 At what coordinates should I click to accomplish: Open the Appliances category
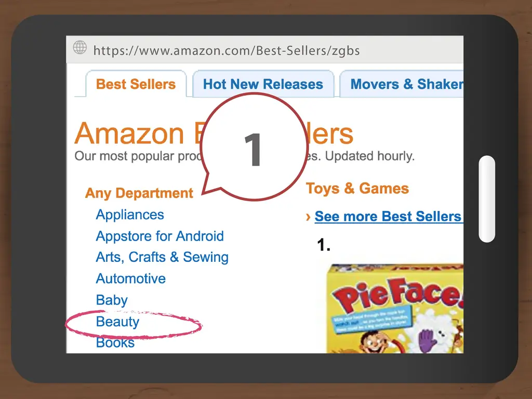(x=129, y=215)
